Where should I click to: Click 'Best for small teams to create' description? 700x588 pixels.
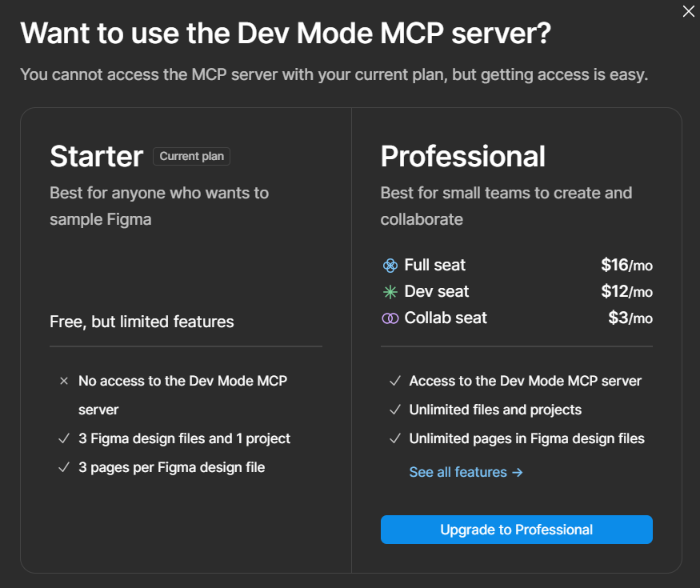click(506, 206)
